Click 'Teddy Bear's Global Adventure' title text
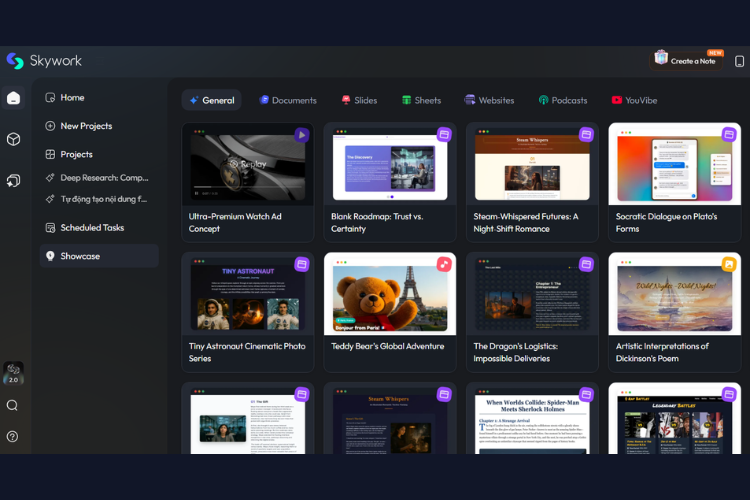Viewport: 750px width, 500px height. tap(387, 346)
